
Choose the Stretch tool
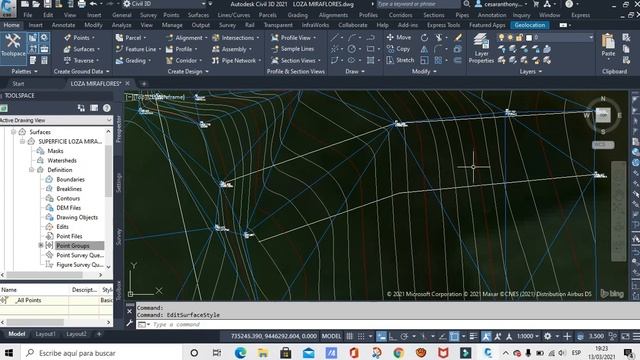pyautogui.click(x=400, y=60)
